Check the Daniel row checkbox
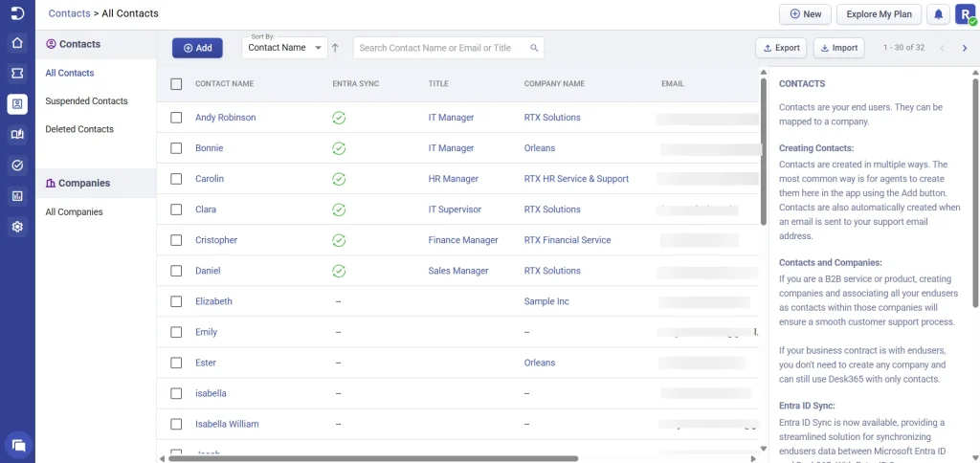980x463 pixels. coord(176,271)
